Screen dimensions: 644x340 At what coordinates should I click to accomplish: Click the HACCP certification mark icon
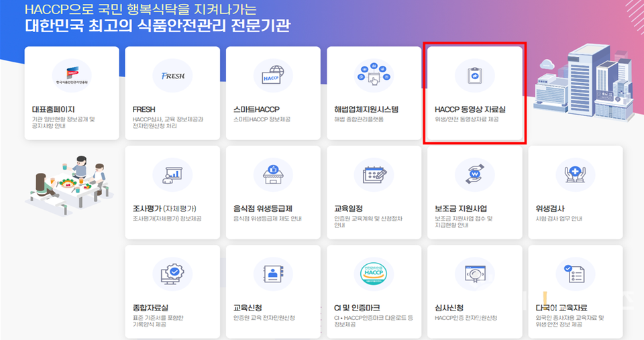click(374, 274)
